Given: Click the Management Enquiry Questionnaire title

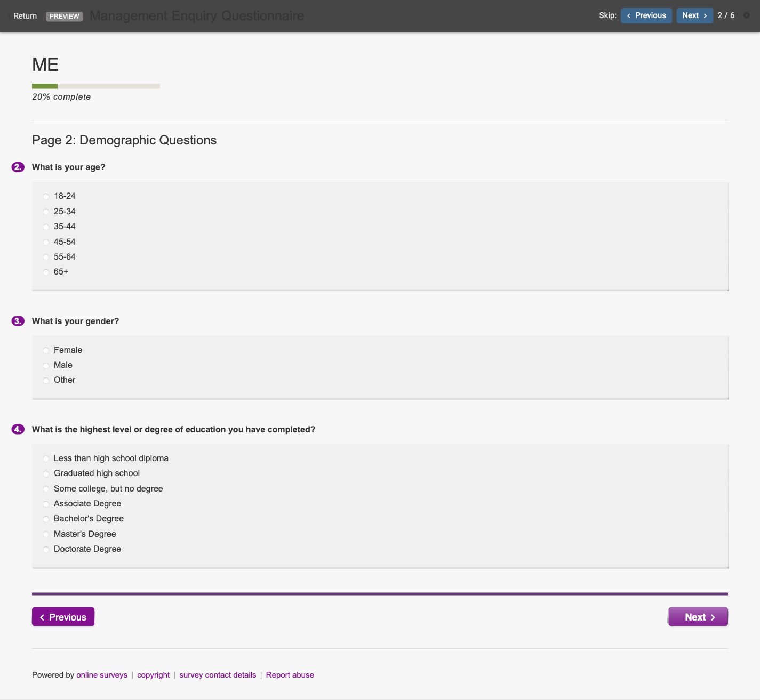Looking at the screenshot, I should click(x=197, y=16).
